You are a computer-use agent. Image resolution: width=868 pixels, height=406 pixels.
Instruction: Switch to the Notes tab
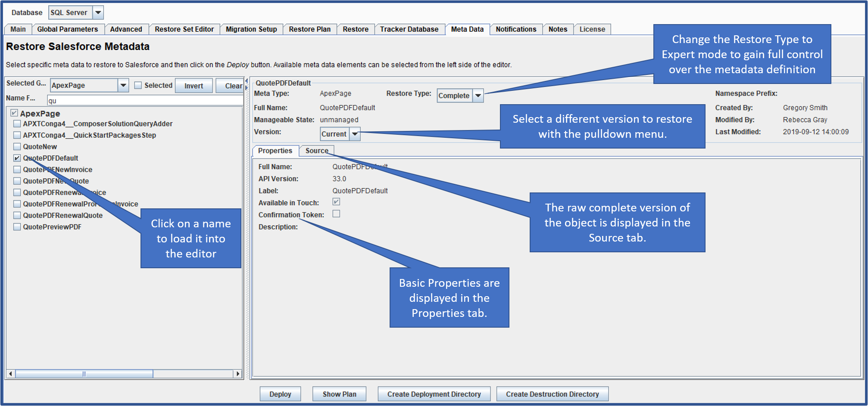click(558, 29)
